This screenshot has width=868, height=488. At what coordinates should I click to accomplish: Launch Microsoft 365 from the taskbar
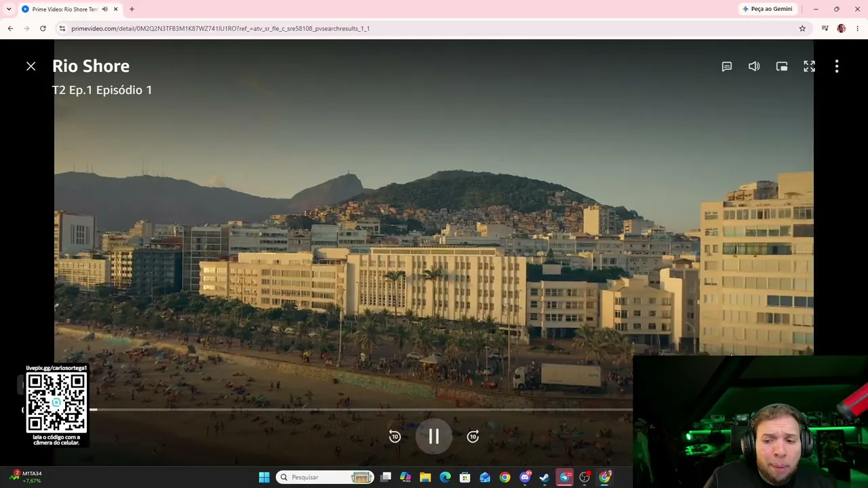tap(406, 477)
